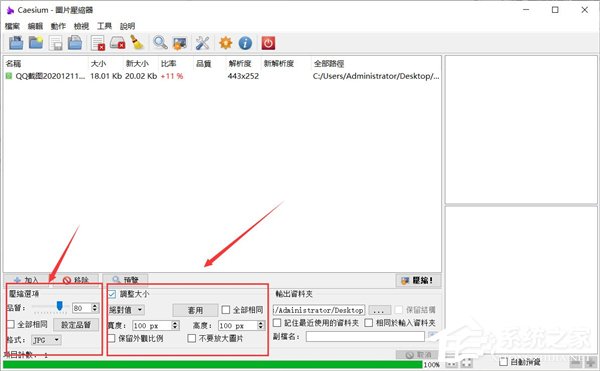Screen dimensions: 600x371
Task: Sort by 比率 column header
Action: (168, 63)
